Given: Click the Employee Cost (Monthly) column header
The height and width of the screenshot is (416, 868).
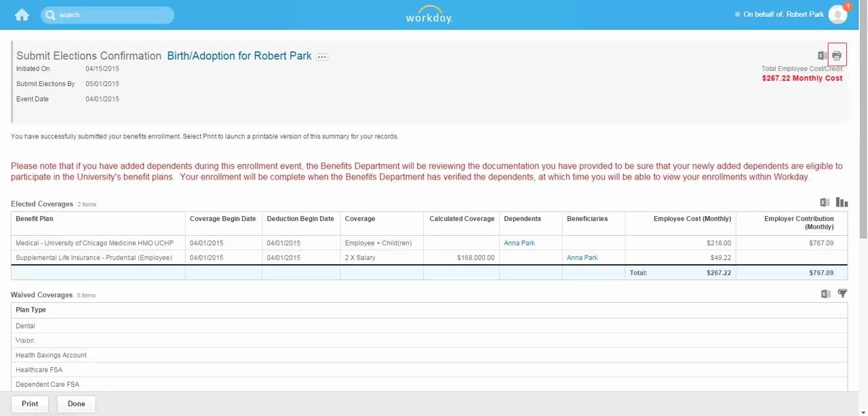Looking at the screenshot, I should click(680, 224).
